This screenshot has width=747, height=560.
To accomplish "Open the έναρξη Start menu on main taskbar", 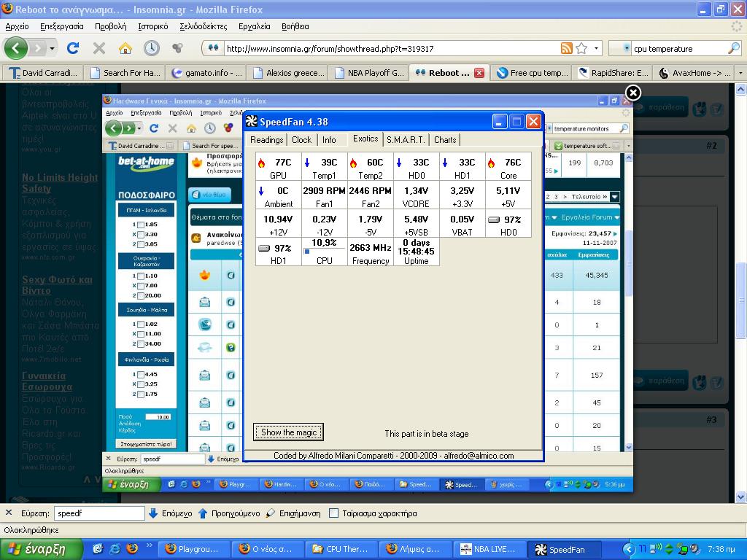I will (x=42, y=549).
